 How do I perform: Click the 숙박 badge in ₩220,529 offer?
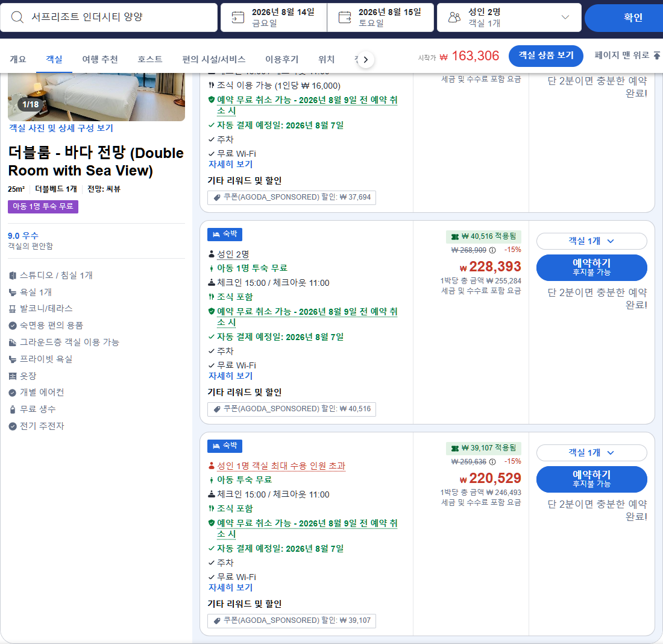tap(225, 446)
